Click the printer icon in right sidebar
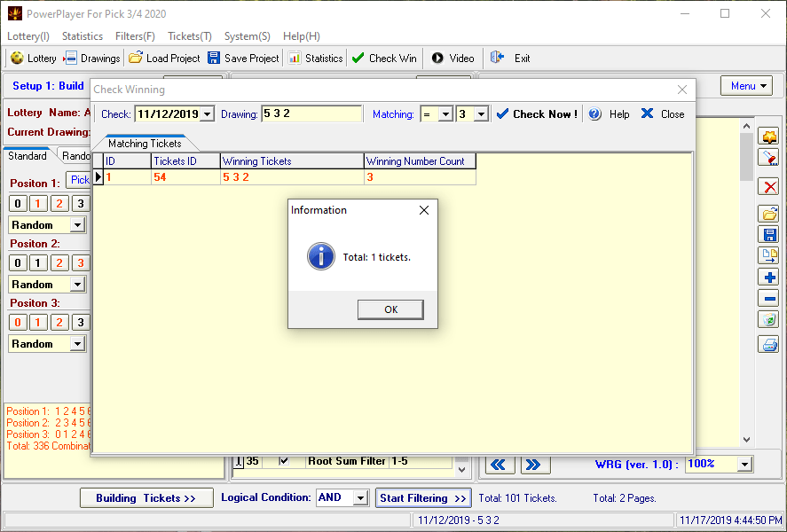This screenshot has width=787, height=532. 768,344
